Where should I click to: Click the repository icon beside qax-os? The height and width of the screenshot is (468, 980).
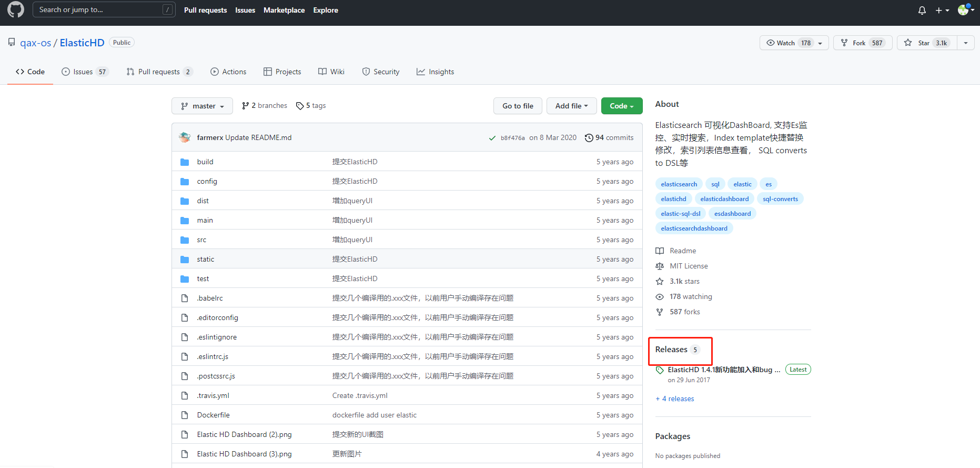coord(12,42)
